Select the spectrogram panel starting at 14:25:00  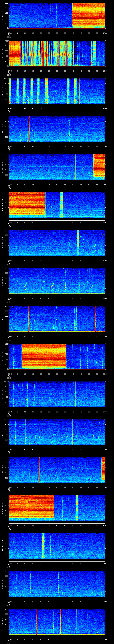57,356
